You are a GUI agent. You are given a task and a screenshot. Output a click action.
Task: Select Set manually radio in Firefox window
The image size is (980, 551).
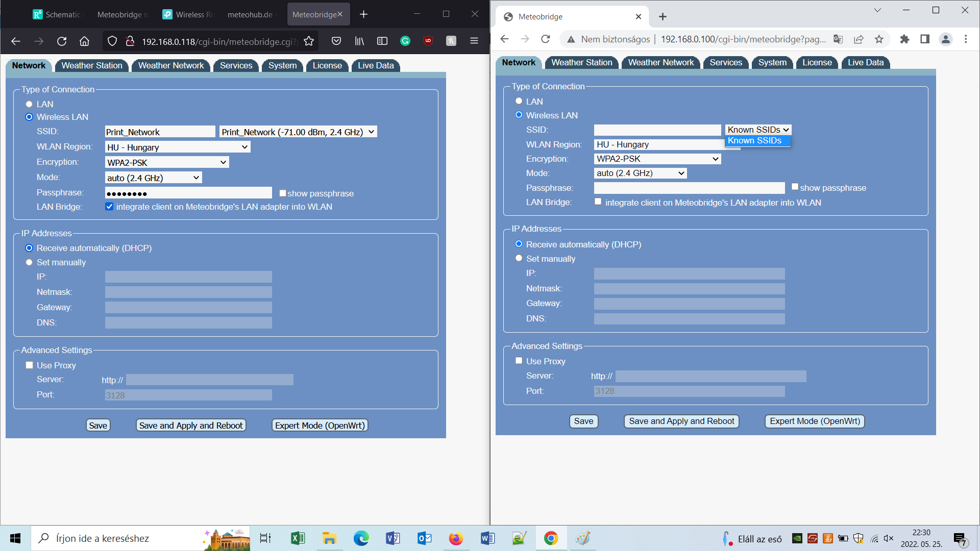tap(29, 262)
